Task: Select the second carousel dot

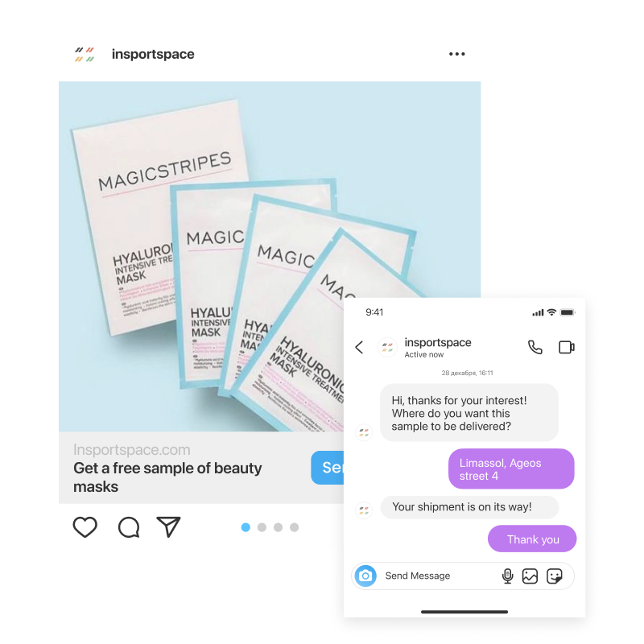Action: [x=262, y=527]
